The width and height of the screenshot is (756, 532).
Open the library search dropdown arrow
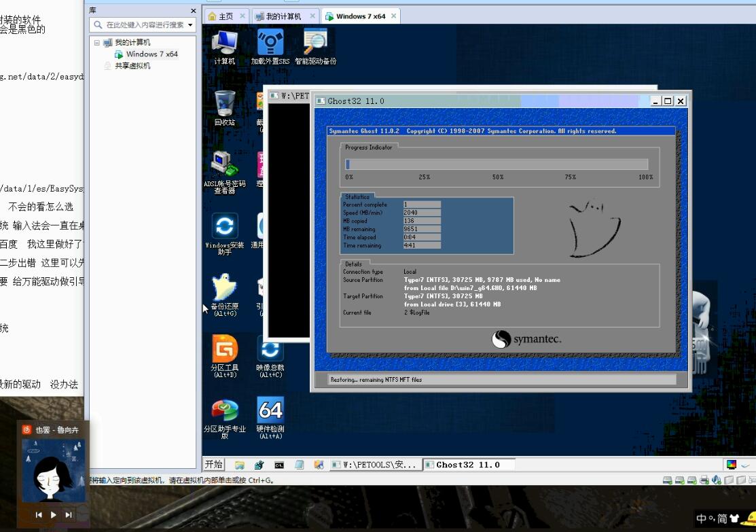point(190,25)
